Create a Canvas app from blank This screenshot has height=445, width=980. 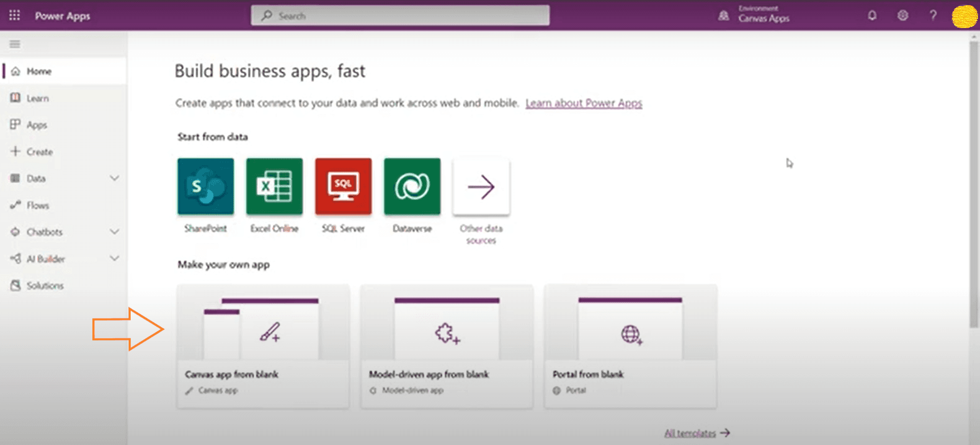click(x=263, y=346)
